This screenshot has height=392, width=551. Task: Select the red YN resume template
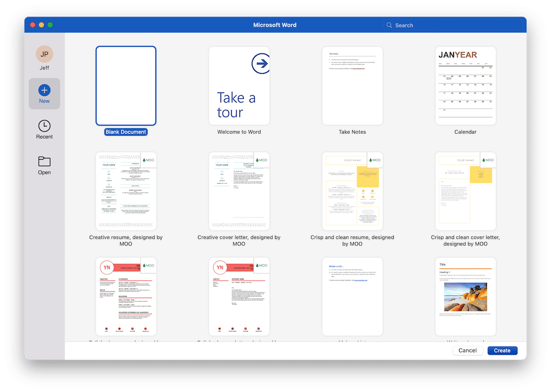pyautogui.click(x=126, y=296)
